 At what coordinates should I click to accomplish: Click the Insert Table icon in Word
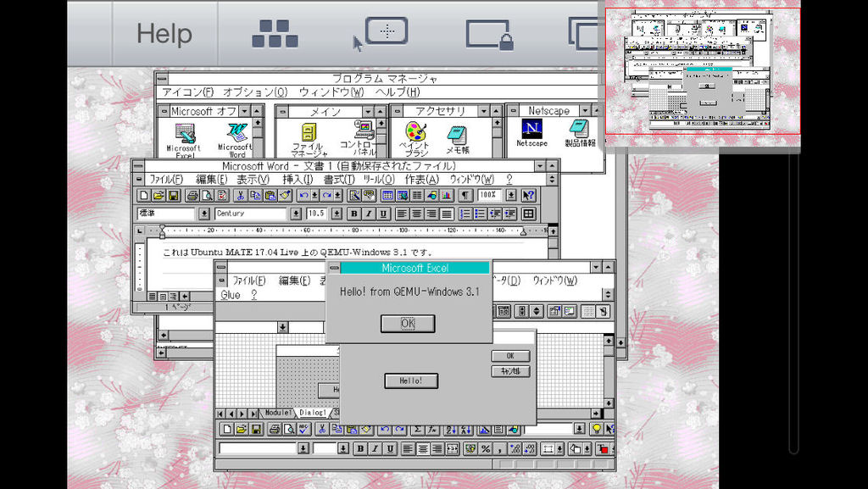pyautogui.click(x=387, y=195)
